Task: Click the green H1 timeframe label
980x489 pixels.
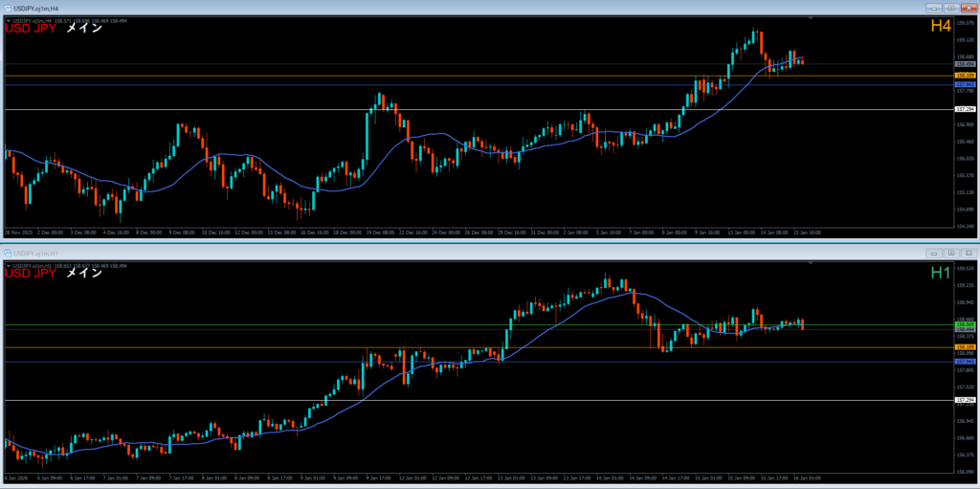Action: coord(939,274)
